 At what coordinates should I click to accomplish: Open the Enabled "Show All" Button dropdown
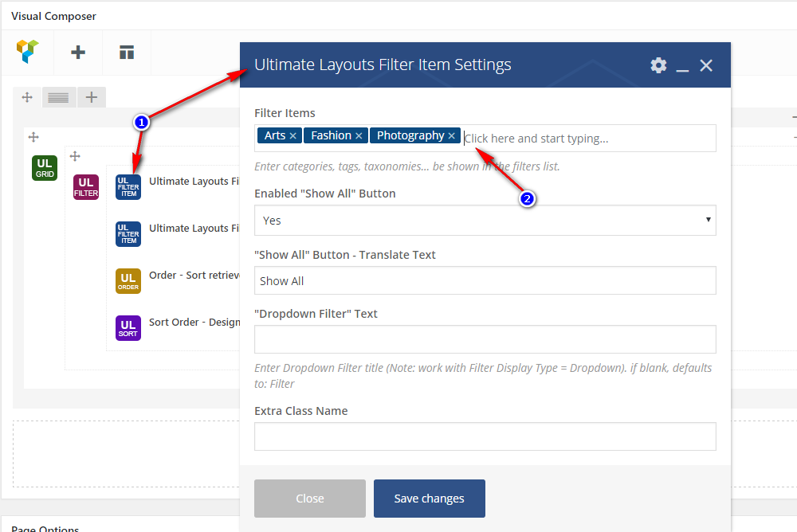[x=485, y=221]
